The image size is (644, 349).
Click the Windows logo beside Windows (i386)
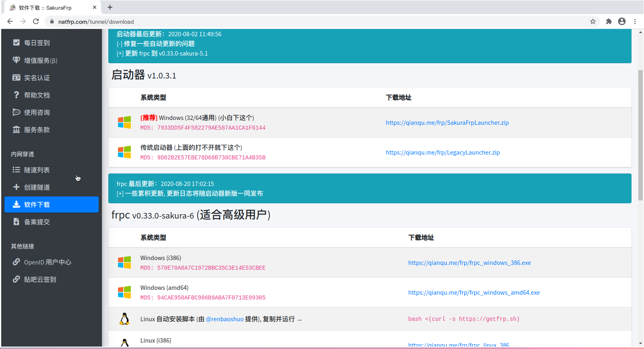coord(124,262)
